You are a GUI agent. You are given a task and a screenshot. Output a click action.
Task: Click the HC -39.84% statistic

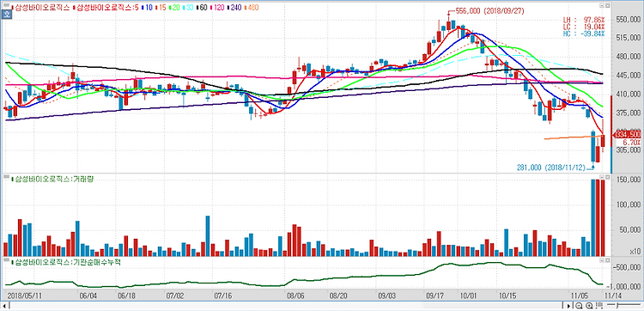(584, 34)
